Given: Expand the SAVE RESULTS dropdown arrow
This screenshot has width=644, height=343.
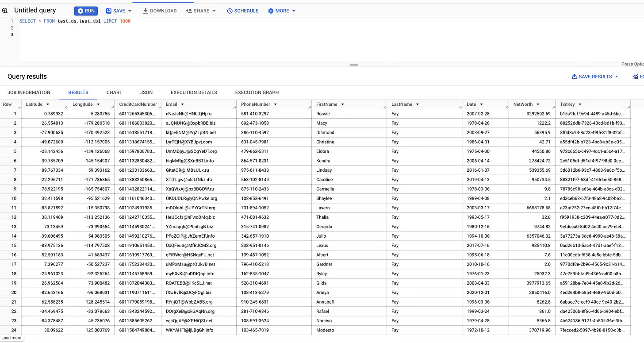Looking at the screenshot, I should [616, 76].
